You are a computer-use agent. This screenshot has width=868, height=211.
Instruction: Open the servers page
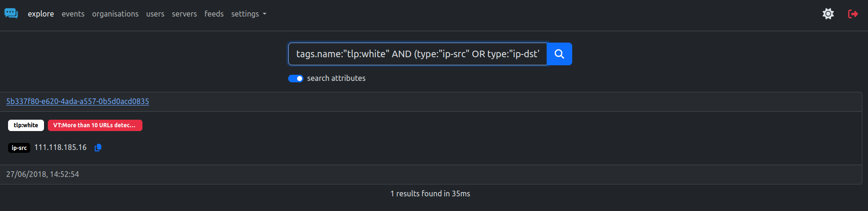tap(184, 14)
